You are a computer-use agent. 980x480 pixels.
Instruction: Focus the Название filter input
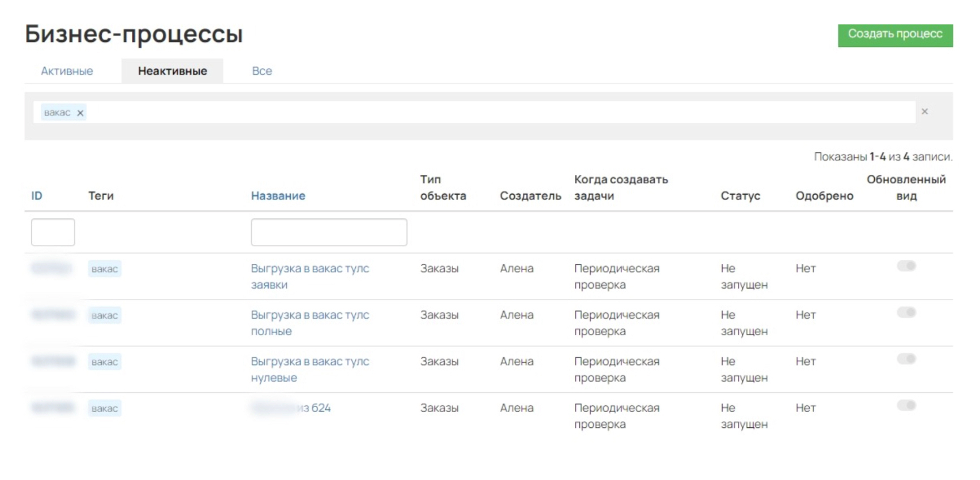[329, 232]
